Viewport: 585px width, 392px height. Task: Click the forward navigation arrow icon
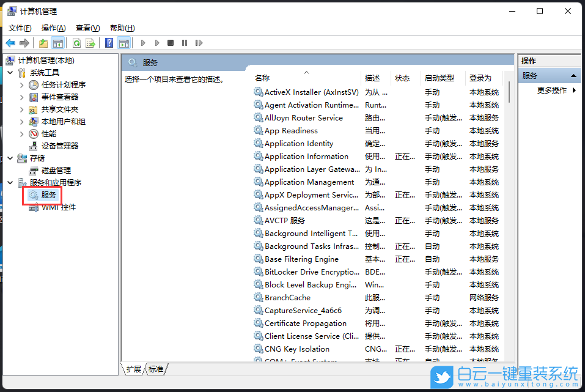pos(25,43)
